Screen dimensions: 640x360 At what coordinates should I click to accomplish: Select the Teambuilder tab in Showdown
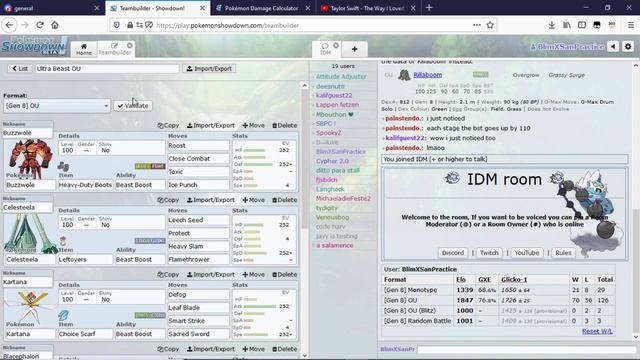pyautogui.click(x=115, y=49)
